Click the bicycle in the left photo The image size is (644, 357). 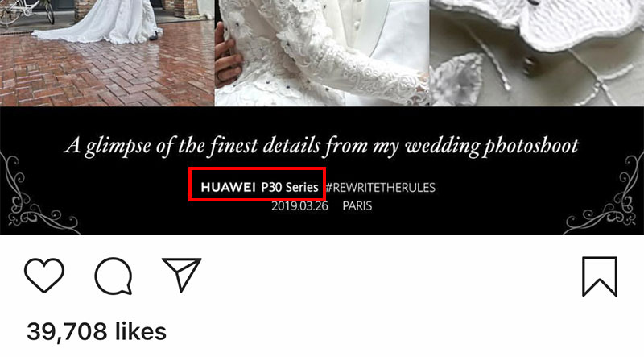27,11
